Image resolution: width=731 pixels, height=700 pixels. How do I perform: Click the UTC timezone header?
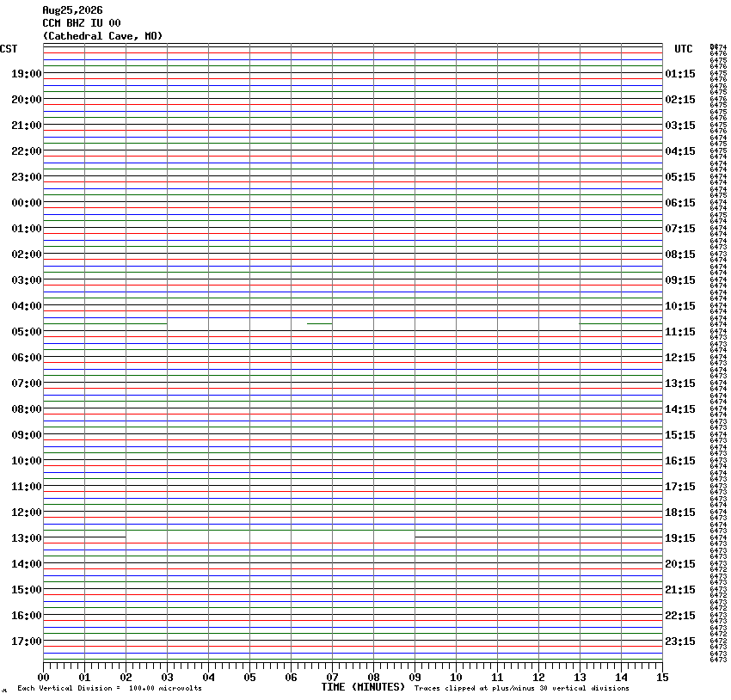(684, 49)
